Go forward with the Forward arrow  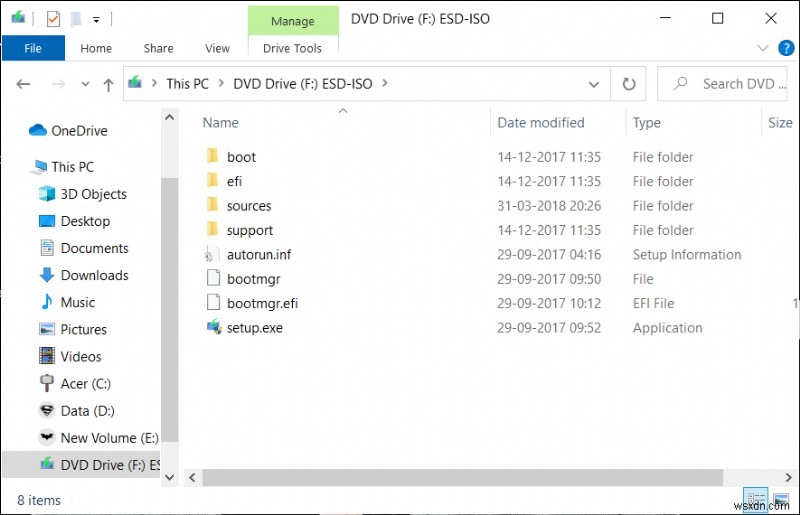click(x=58, y=84)
